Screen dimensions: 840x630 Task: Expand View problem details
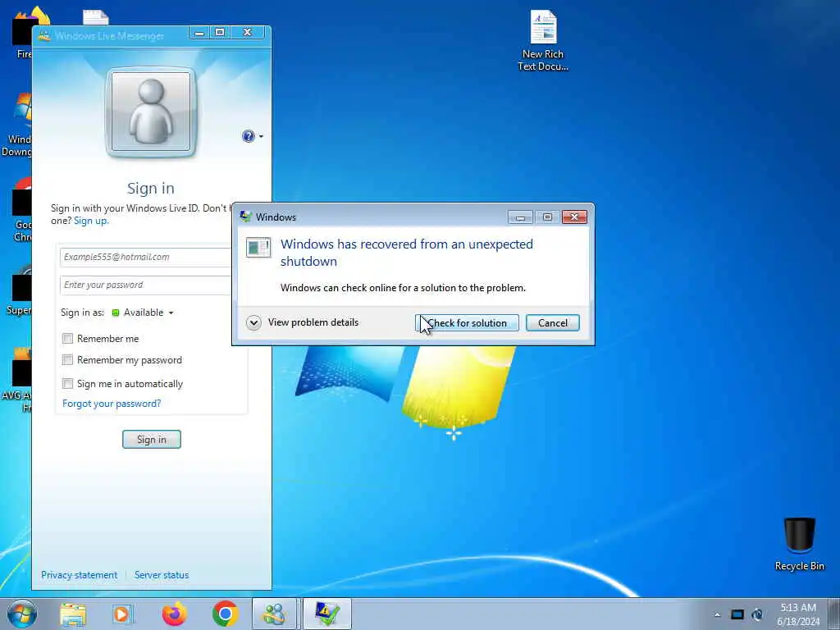click(x=303, y=322)
